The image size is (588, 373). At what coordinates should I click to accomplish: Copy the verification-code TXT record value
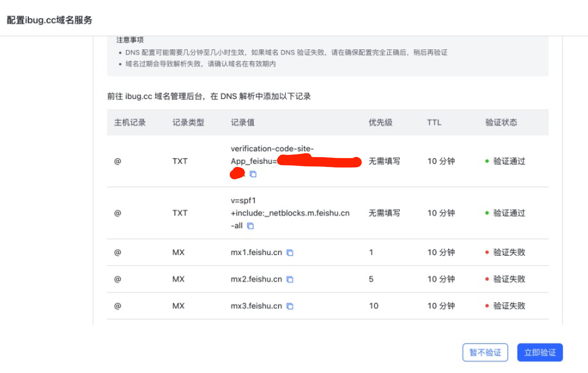253,174
